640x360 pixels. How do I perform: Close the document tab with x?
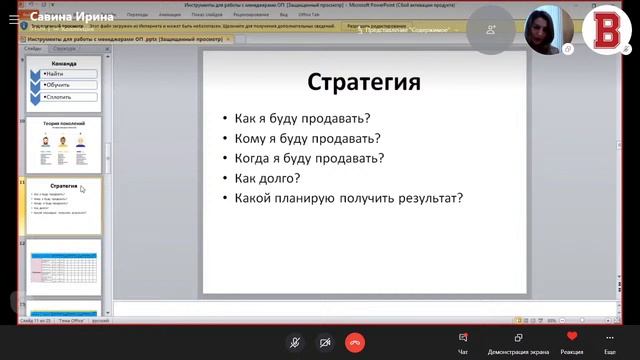point(229,39)
